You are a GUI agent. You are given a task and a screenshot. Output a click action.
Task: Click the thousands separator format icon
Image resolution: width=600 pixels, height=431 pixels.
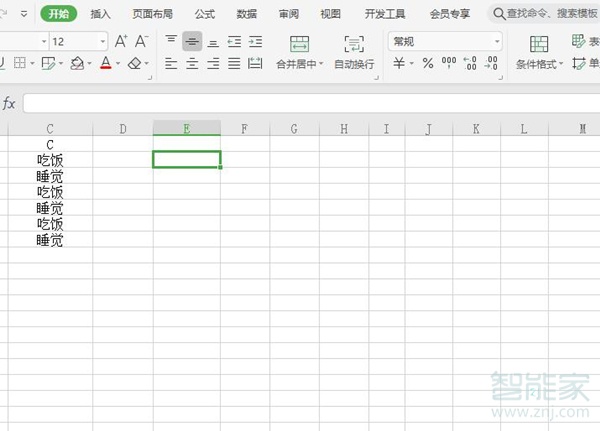click(449, 63)
